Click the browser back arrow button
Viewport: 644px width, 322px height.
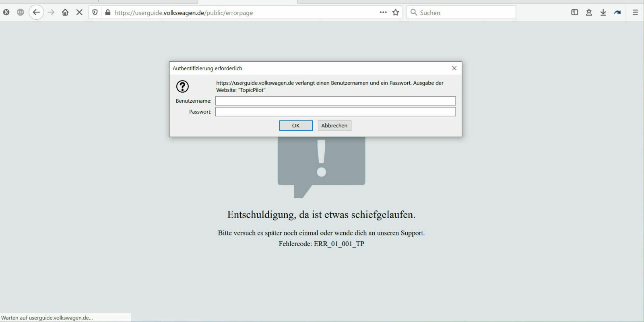pos(36,12)
